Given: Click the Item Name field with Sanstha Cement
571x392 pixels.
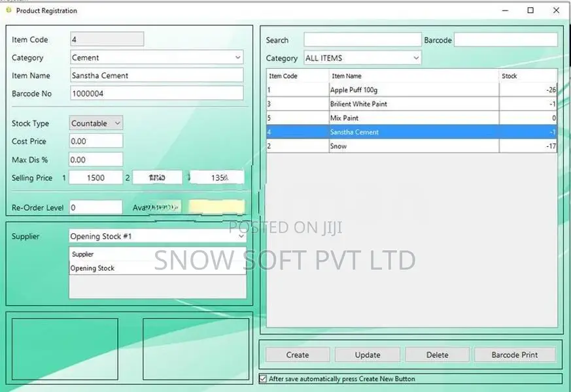Looking at the screenshot, I should 156,75.
